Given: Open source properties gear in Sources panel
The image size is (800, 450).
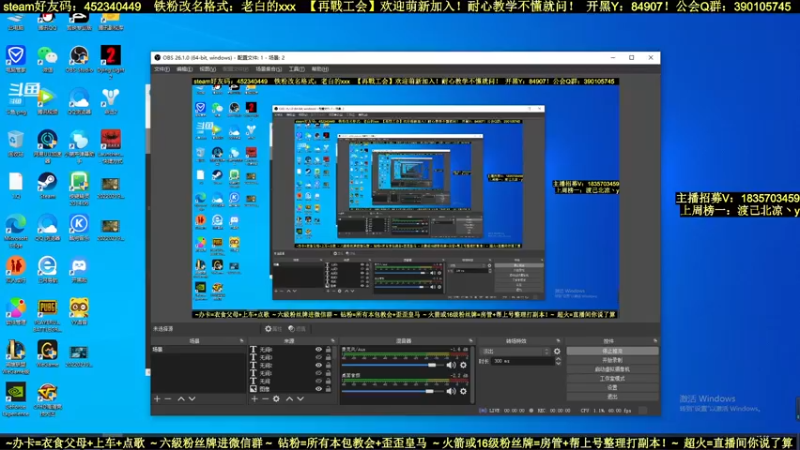Looking at the screenshot, I should (276, 398).
